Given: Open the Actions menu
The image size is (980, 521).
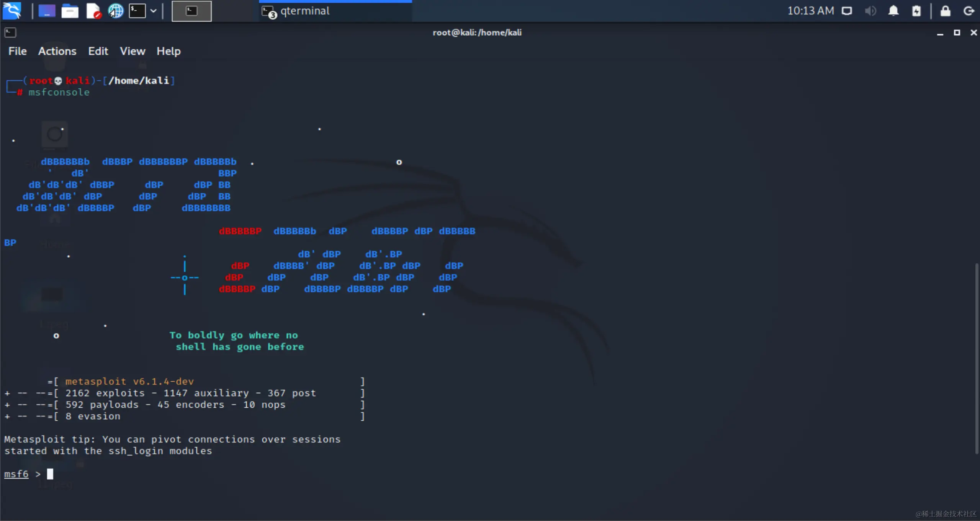Looking at the screenshot, I should 57,51.
